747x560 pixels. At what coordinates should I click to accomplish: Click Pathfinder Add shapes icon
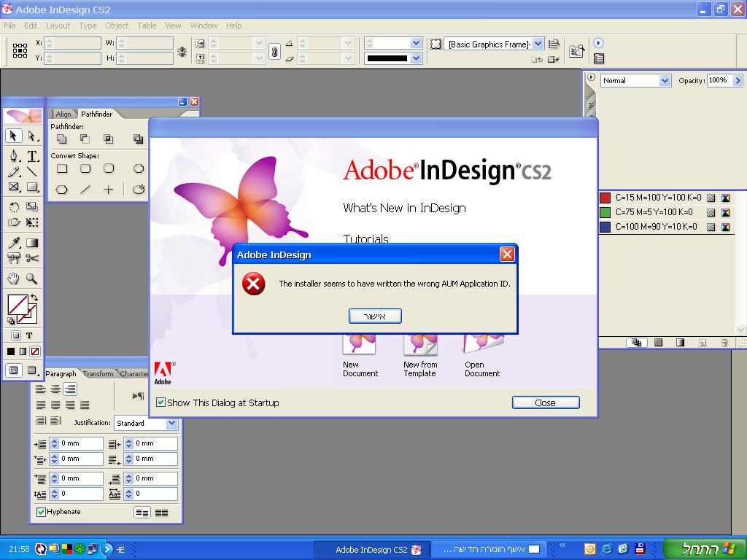click(62, 139)
